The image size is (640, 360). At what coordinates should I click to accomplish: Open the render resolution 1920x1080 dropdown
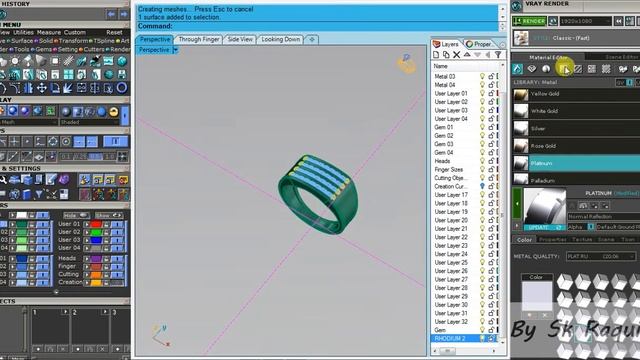pyautogui.click(x=585, y=21)
